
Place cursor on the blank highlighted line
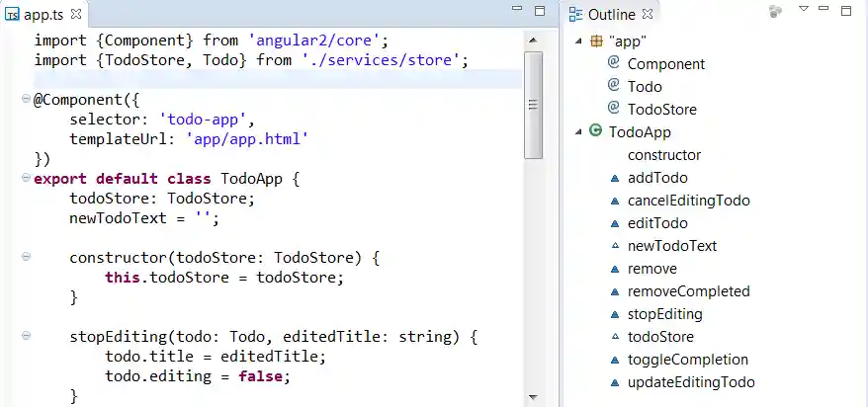278,79
